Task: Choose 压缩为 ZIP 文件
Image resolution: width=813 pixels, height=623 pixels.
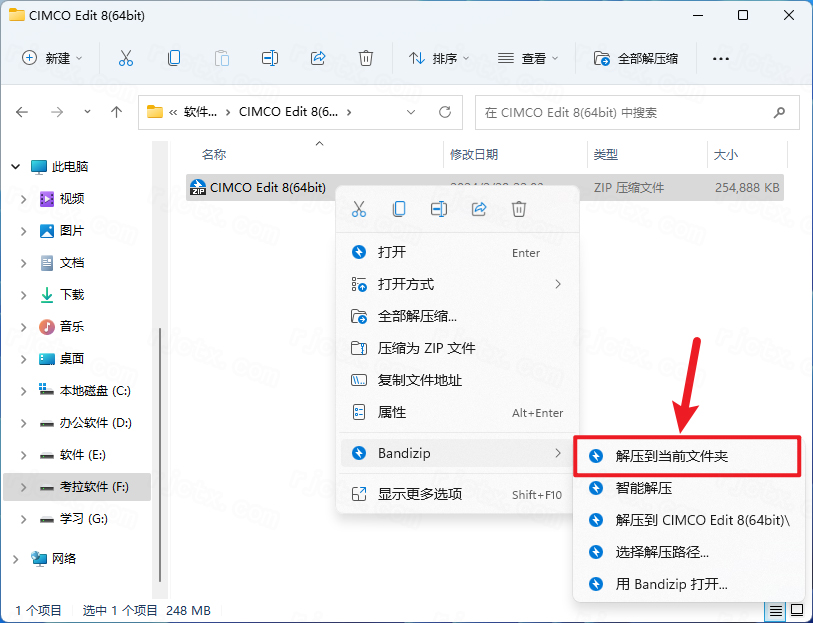Action: pyautogui.click(x=457, y=348)
